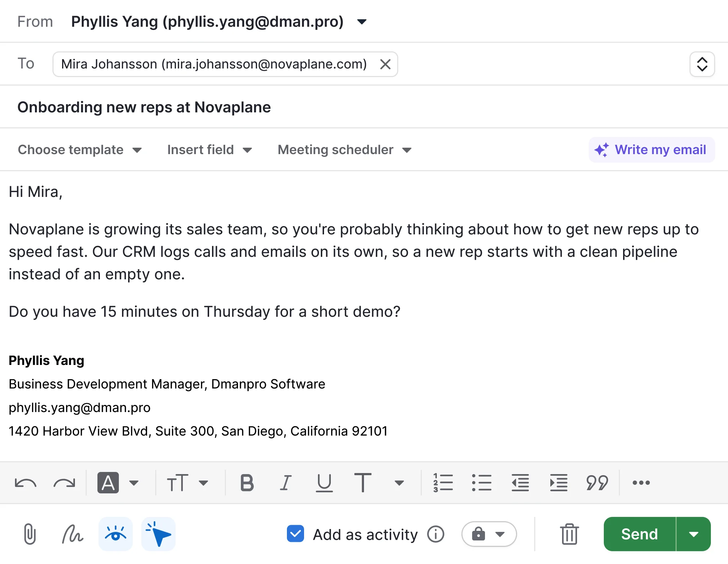This screenshot has width=728, height=564.
Task: Discard the draft with trash icon
Action: click(569, 534)
